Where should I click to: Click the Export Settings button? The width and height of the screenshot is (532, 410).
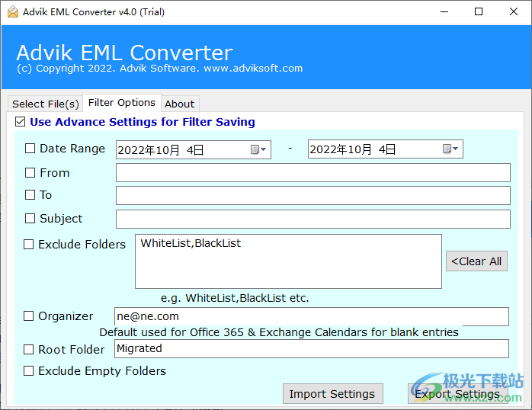point(457,394)
